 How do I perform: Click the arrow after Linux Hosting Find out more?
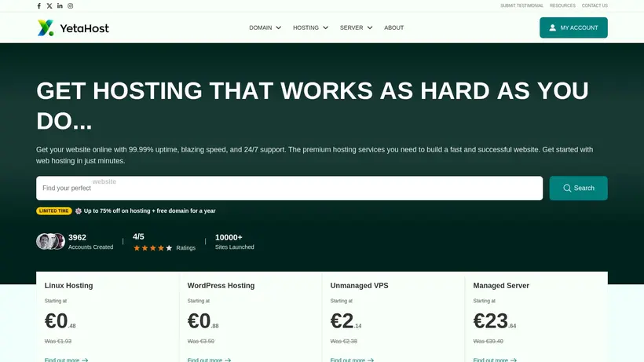(x=85, y=360)
